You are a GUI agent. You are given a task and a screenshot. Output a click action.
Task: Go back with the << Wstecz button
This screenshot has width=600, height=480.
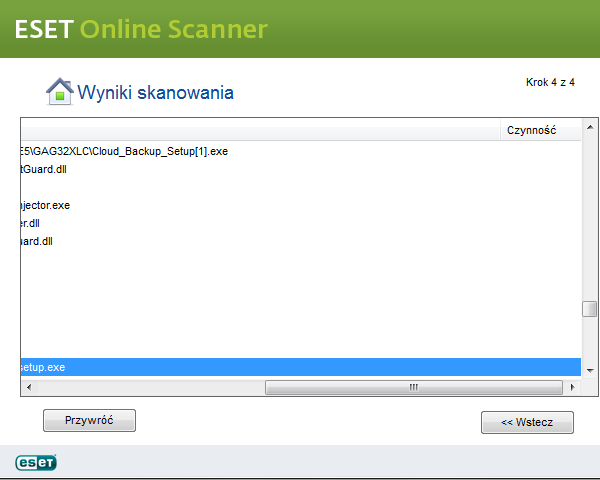[x=527, y=422]
